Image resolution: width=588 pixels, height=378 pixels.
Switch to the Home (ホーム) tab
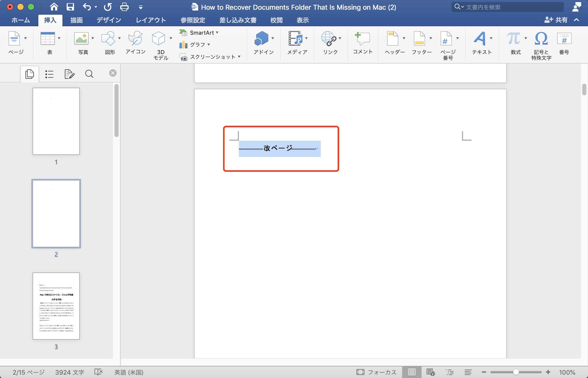click(x=21, y=20)
